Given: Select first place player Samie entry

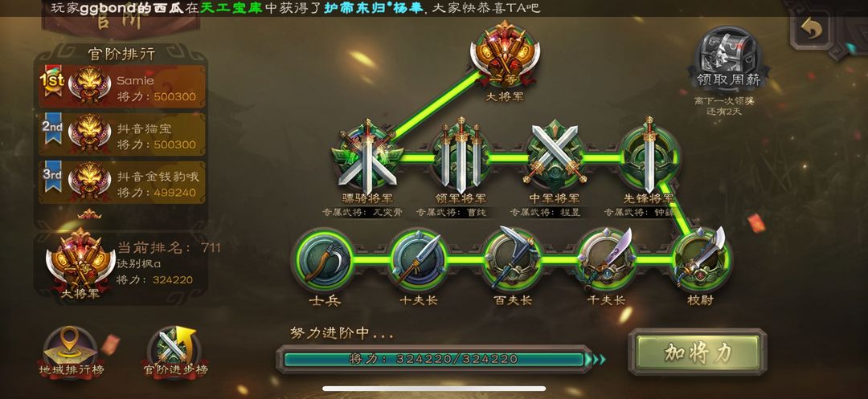Looking at the screenshot, I should coord(121,87).
